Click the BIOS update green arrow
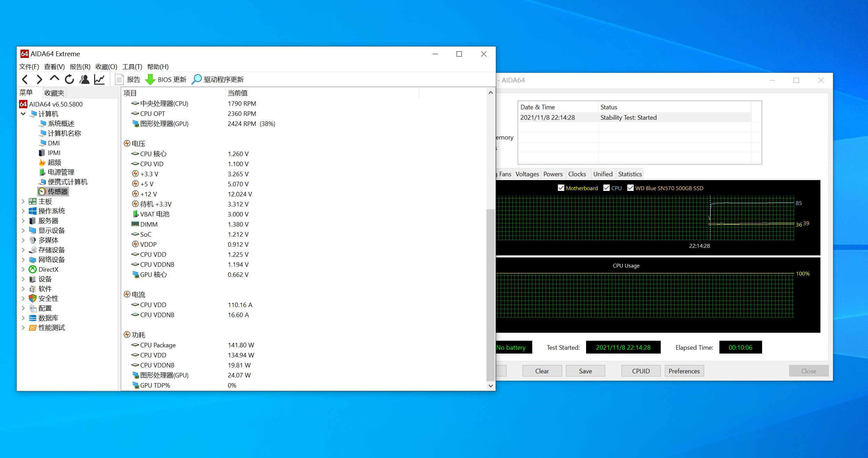 (150, 79)
